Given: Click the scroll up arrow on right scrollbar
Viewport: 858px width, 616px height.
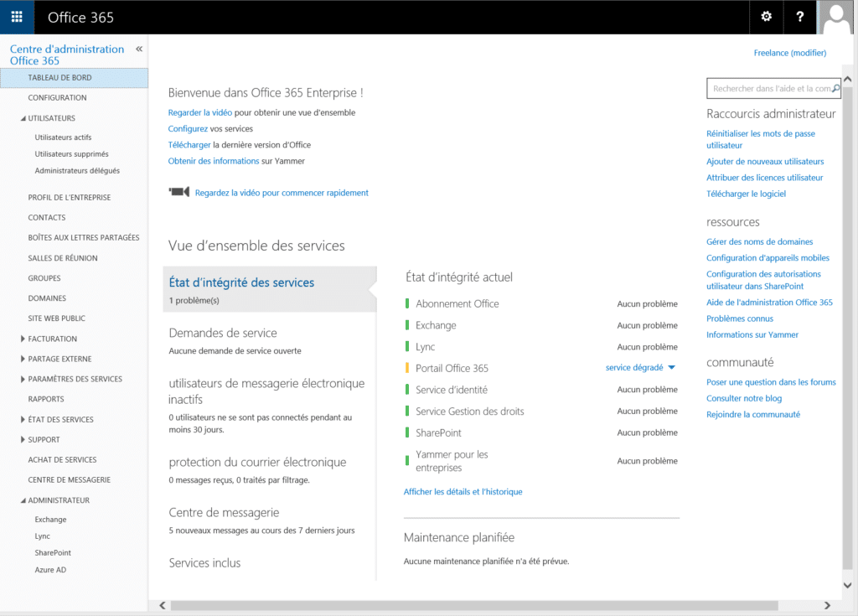Looking at the screenshot, I should click(x=848, y=80).
